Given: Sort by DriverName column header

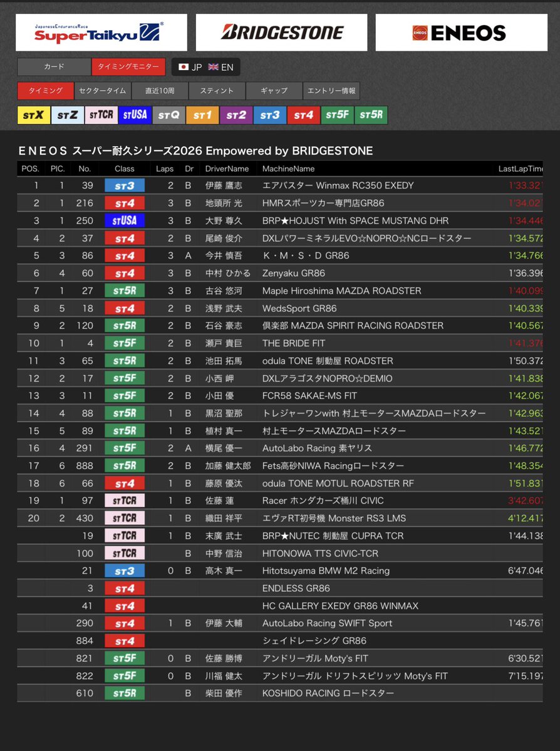Looking at the screenshot, I should tap(227, 169).
